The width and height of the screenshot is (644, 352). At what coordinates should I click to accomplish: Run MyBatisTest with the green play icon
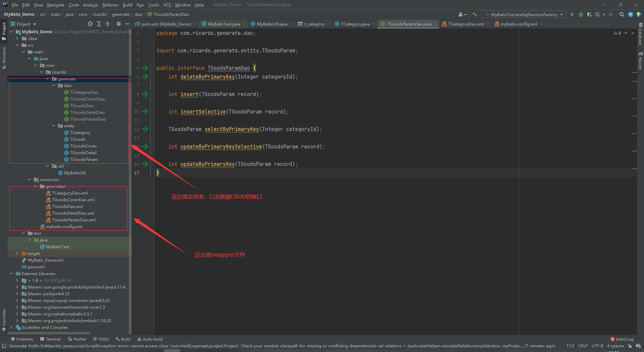572,14
